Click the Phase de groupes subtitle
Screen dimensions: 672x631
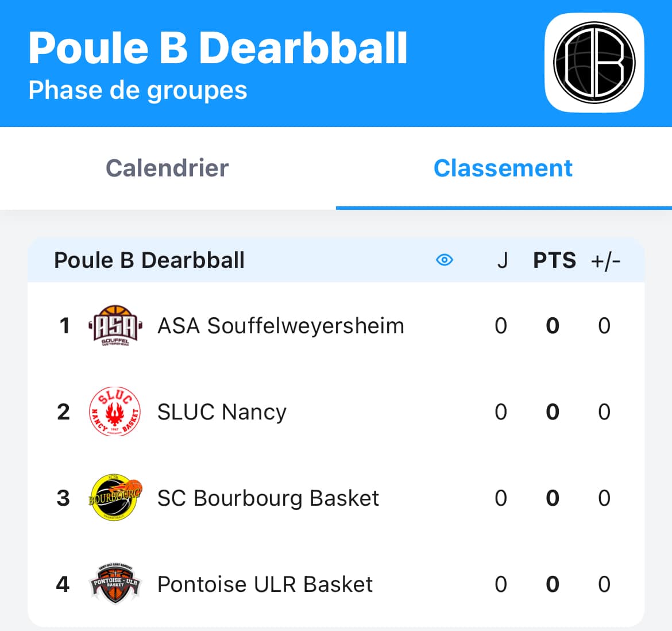point(138,90)
